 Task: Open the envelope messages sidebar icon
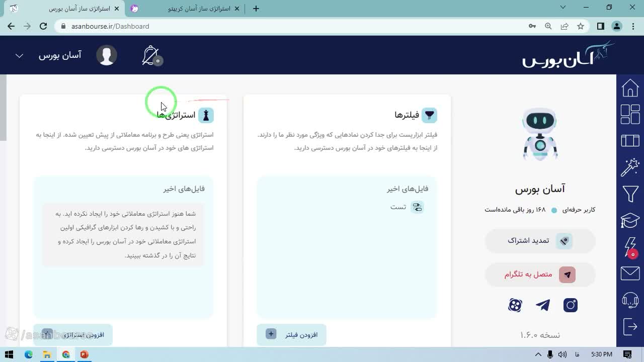[630, 273]
